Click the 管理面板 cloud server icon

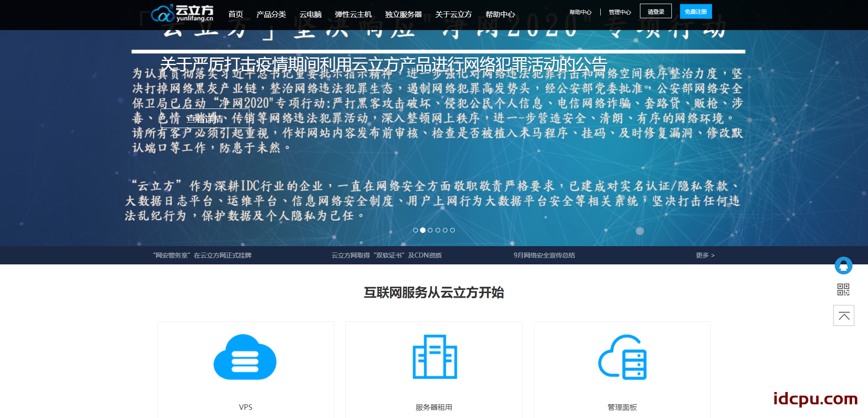[623, 357]
